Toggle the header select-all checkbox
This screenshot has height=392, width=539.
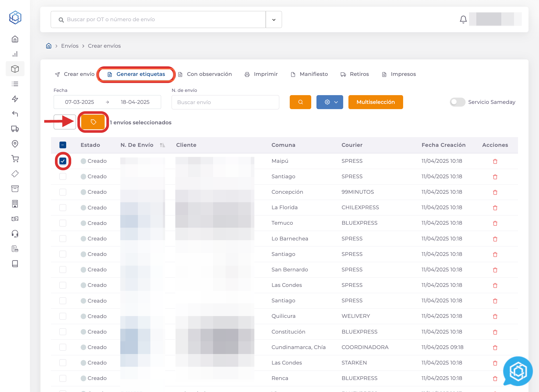click(x=63, y=145)
